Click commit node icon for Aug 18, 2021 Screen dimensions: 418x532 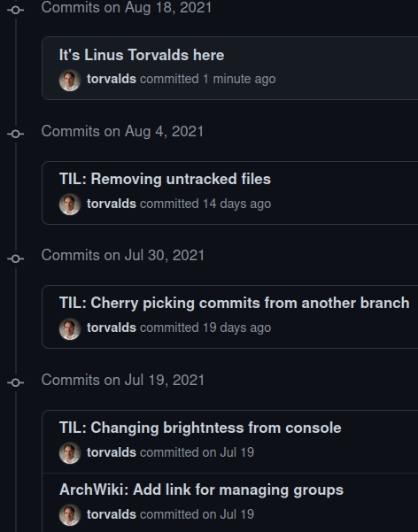point(16,10)
